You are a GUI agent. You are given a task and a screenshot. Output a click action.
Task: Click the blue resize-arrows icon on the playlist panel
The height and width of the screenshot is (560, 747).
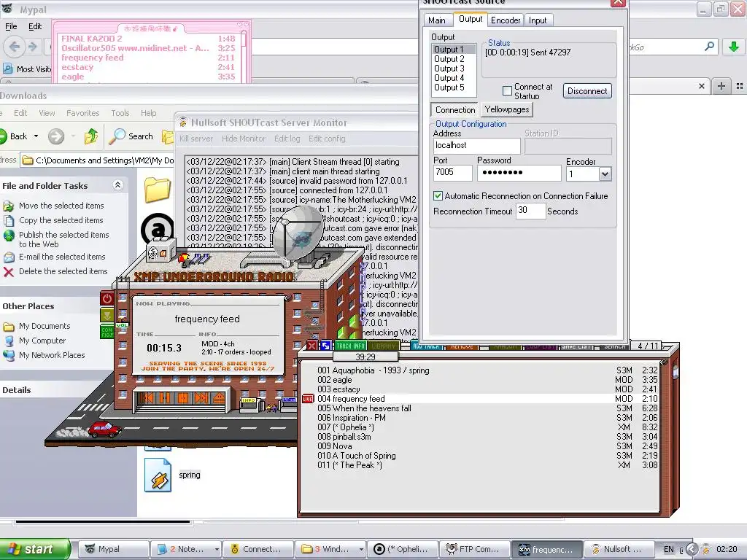pos(325,346)
